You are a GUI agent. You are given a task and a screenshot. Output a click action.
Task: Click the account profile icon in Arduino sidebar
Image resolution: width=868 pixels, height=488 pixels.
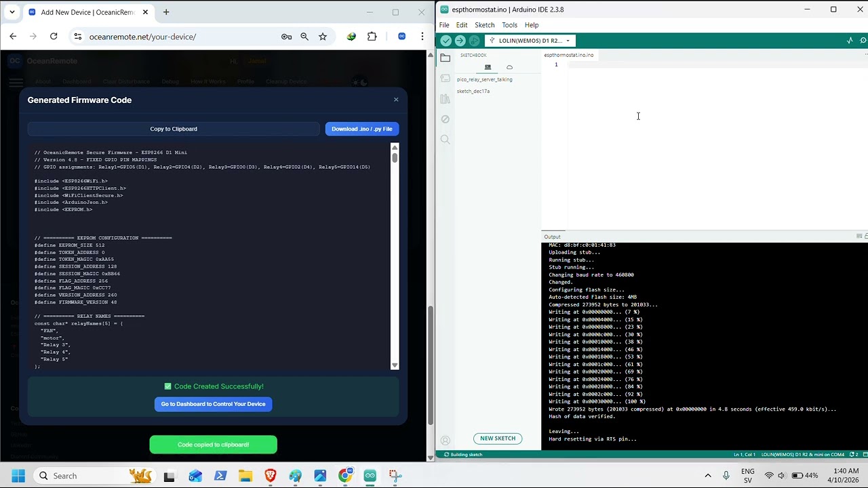point(445,441)
